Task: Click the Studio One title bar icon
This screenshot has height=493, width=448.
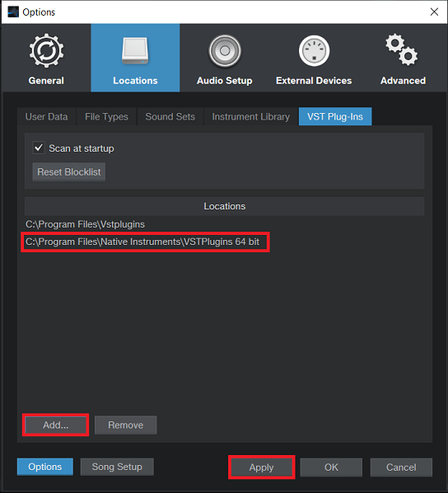Action: pyautogui.click(x=13, y=12)
